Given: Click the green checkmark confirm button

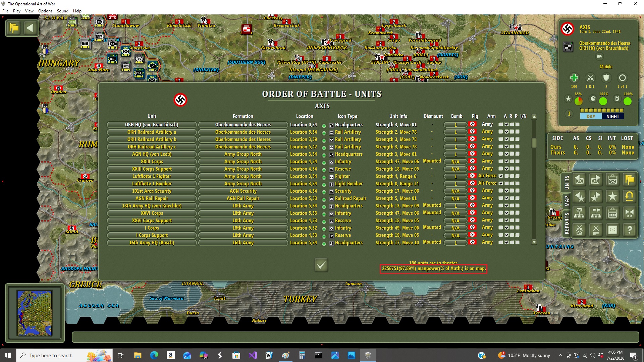Looking at the screenshot, I should coord(321,265).
